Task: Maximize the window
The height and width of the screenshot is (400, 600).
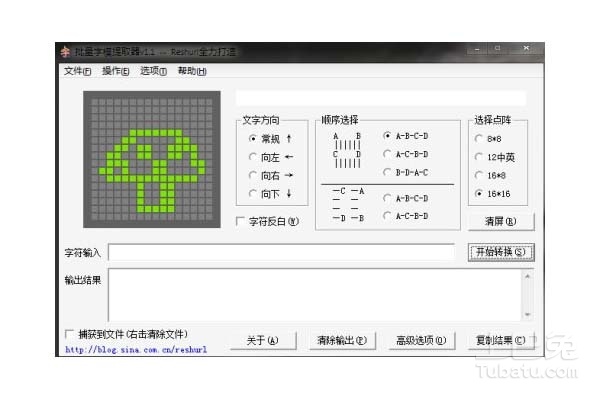Action: click(x=497, y=49)
